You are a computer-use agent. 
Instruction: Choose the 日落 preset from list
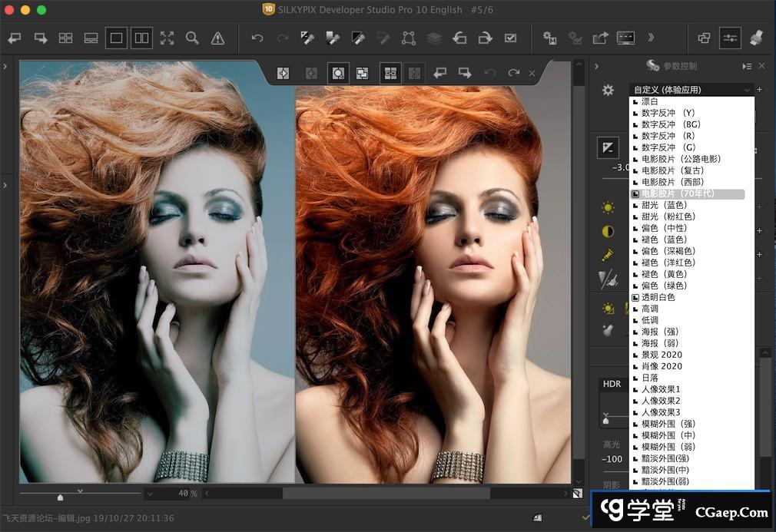[x=650, y=378]
